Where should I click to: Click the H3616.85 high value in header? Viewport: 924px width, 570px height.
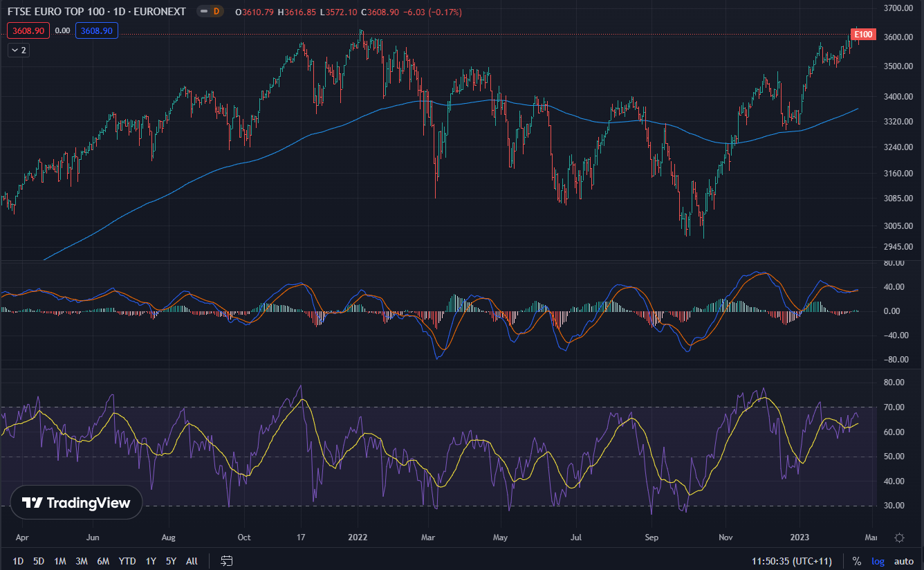297,12
